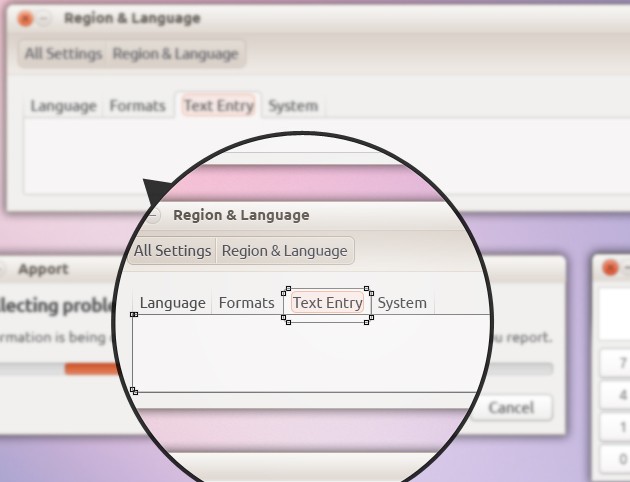Close the blurred Region & Language window at top
Viewport: 630px width, 482px height.
(25, 19)
